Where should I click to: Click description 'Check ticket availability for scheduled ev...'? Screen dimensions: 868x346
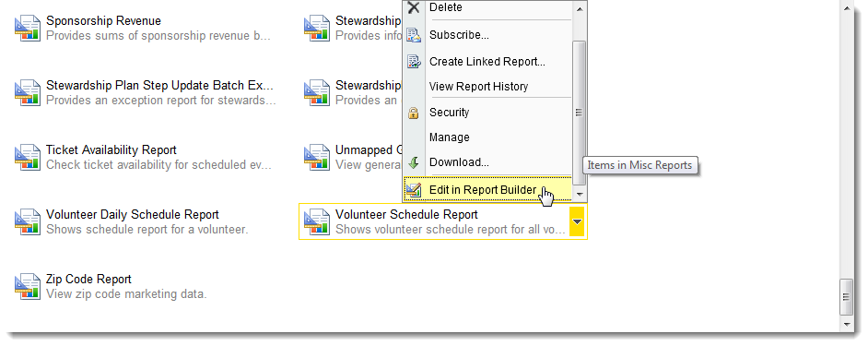click(158, 164)
